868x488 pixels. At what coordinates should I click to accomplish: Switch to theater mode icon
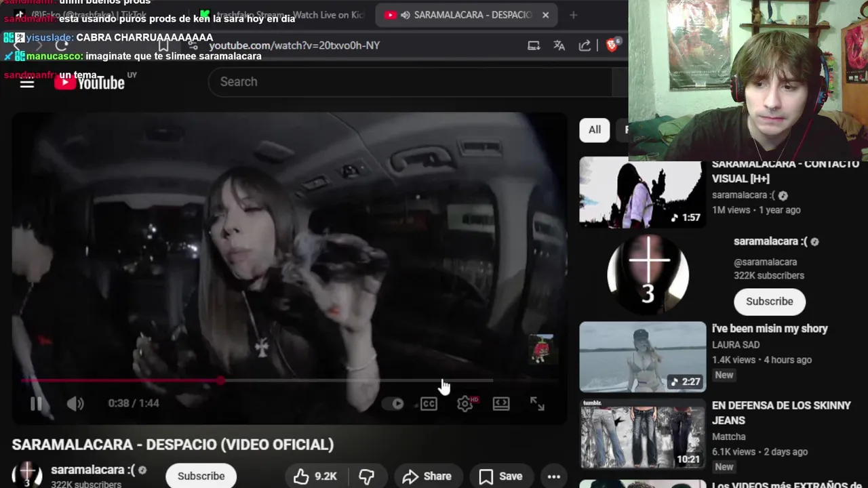501,404
